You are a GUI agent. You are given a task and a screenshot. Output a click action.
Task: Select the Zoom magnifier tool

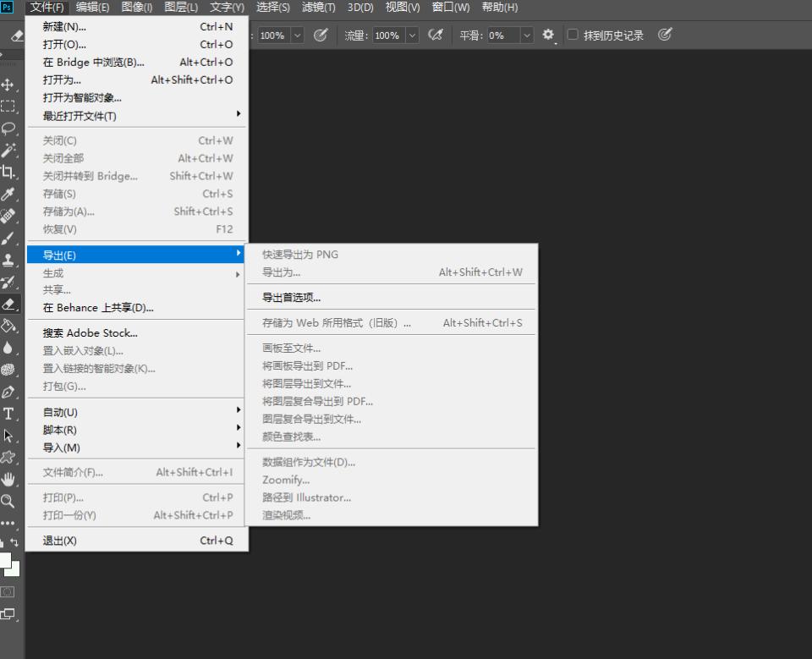[x=8, y=501]
